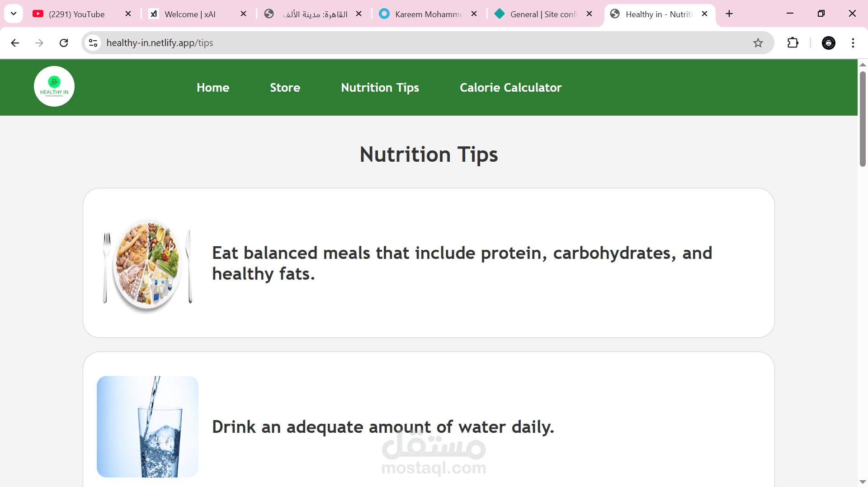Reload the current page
The image size is (868, 487).
[64, 43]
